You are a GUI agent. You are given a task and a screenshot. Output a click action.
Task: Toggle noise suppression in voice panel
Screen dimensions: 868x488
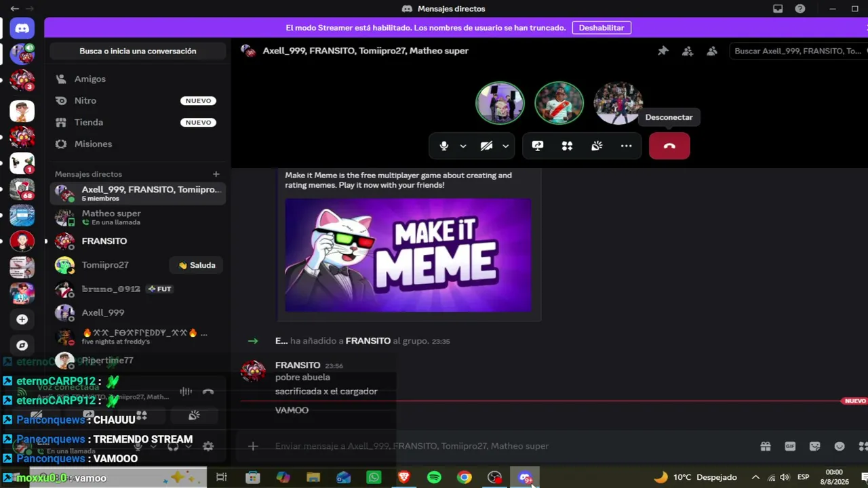coord(186,392)
